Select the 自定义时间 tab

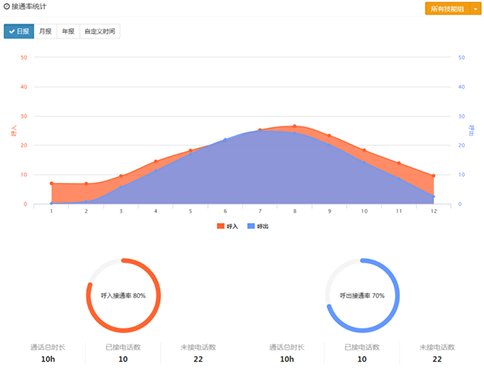tap(100, 31)
